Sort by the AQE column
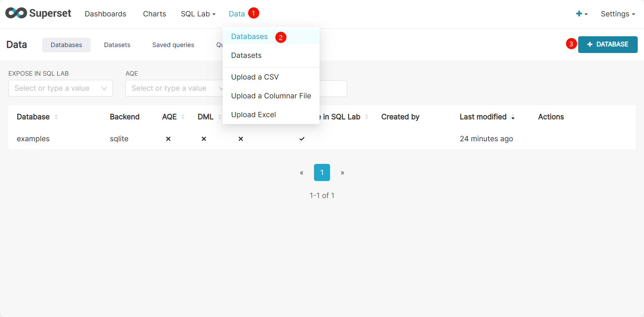Image resolution: width=644 pixels, height=317 pixels. coord(173,117)
